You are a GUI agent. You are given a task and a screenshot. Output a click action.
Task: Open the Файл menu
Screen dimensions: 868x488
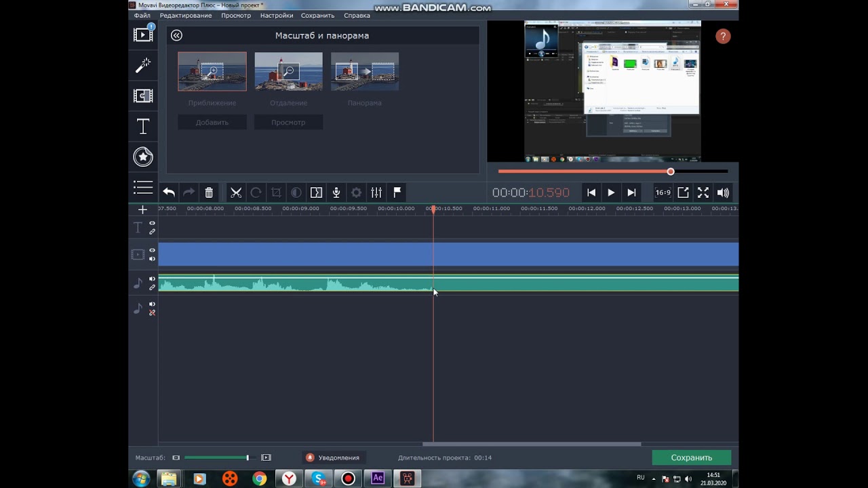(x=142, y=15)
